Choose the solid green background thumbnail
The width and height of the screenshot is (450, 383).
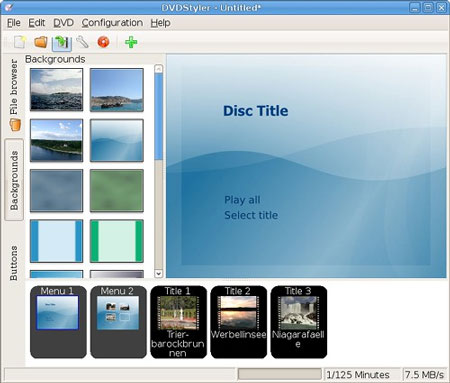click(117, 190)
